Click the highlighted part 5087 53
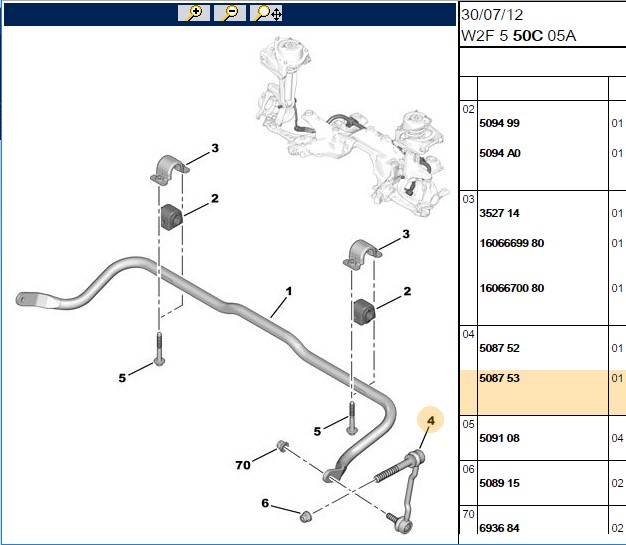 (x=499, y=378)
